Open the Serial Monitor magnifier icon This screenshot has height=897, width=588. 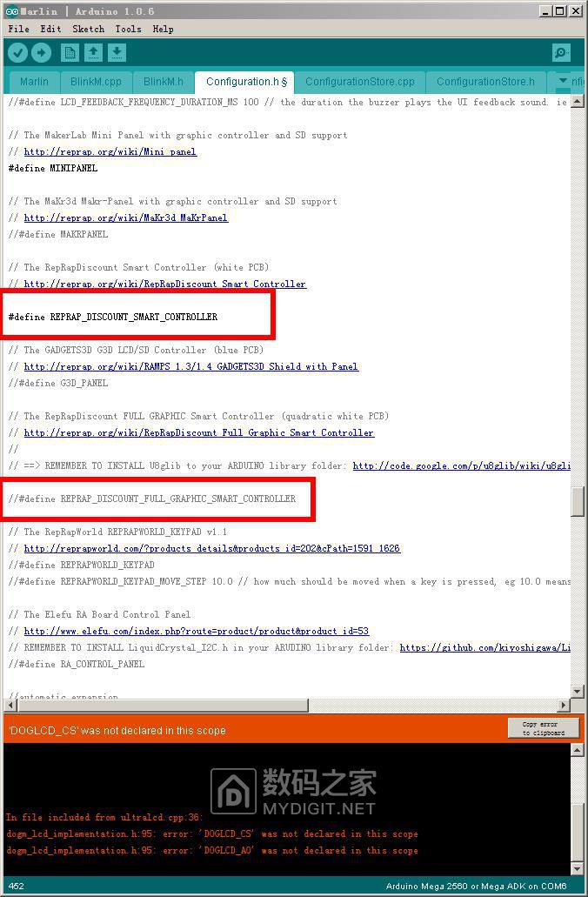(x=561, y=52)
